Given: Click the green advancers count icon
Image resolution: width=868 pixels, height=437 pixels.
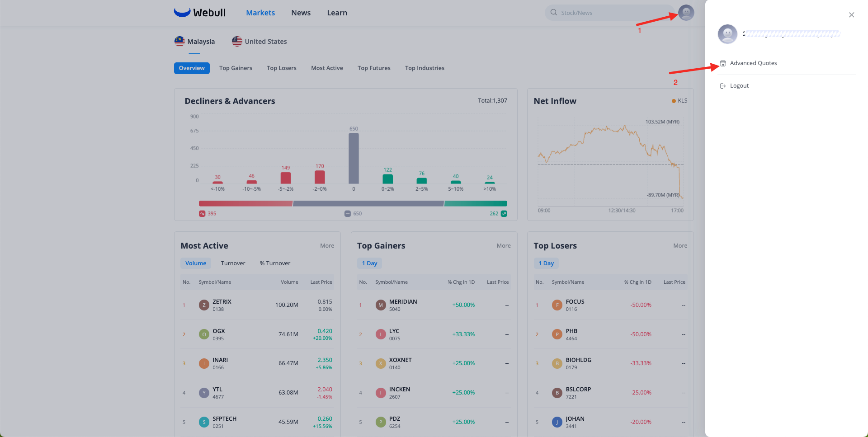Looking at the screenshot, I should 504,214.
